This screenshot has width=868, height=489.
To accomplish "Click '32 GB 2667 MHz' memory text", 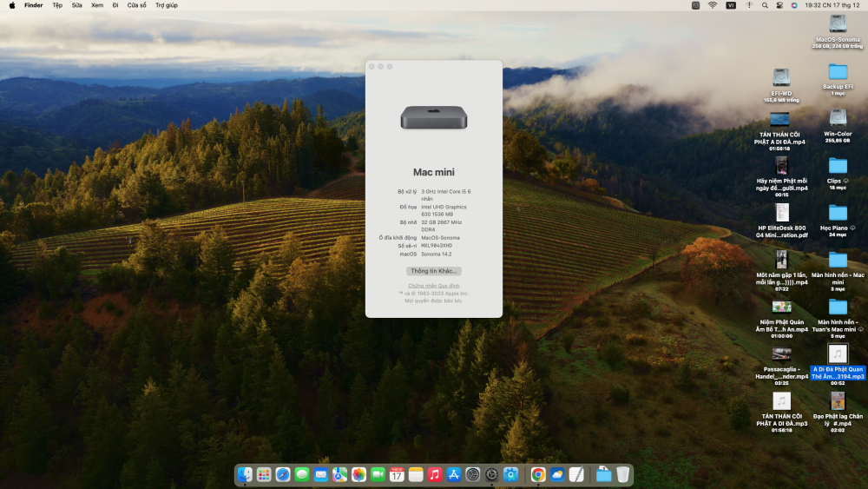I will coord(441,222).
